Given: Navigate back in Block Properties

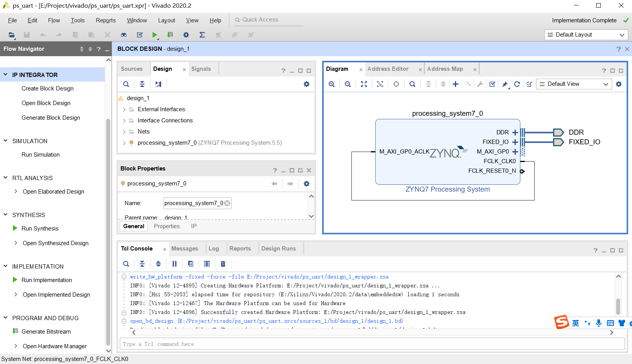Looking at the screenshot, I should (x=274, y=184).
